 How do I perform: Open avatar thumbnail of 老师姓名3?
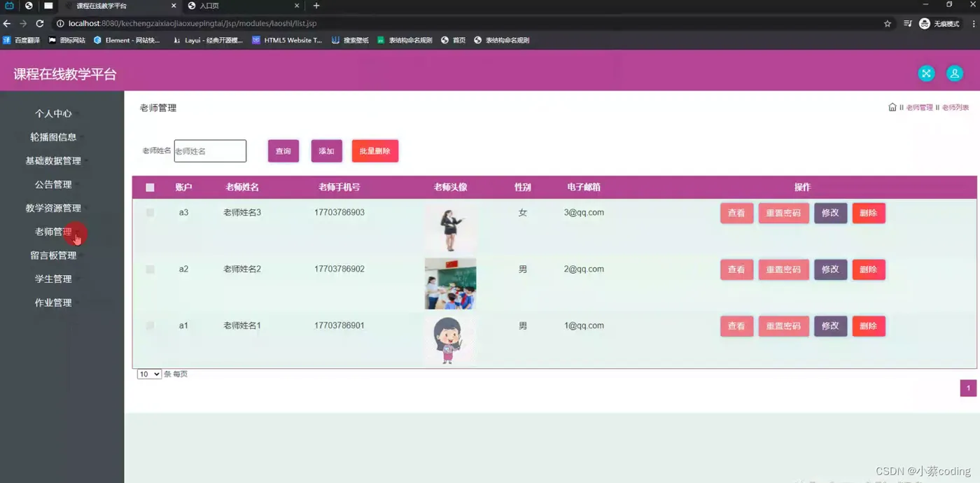point(450,227)
